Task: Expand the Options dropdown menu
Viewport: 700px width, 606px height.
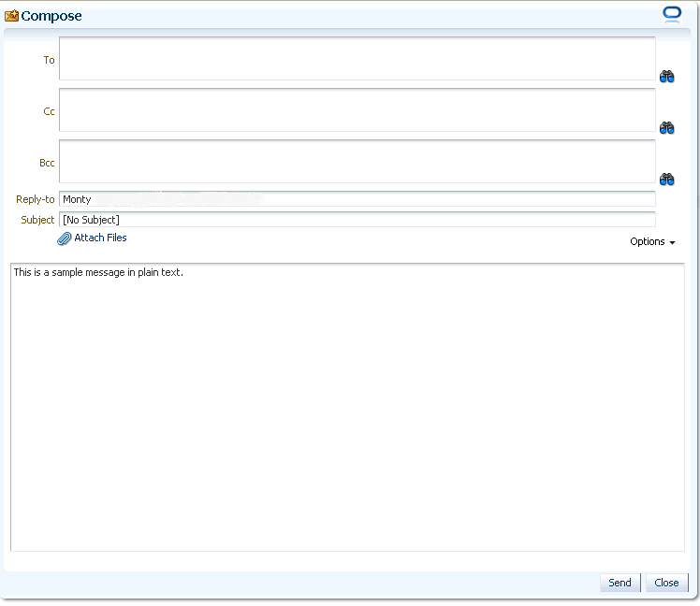Action: [652, 242]
